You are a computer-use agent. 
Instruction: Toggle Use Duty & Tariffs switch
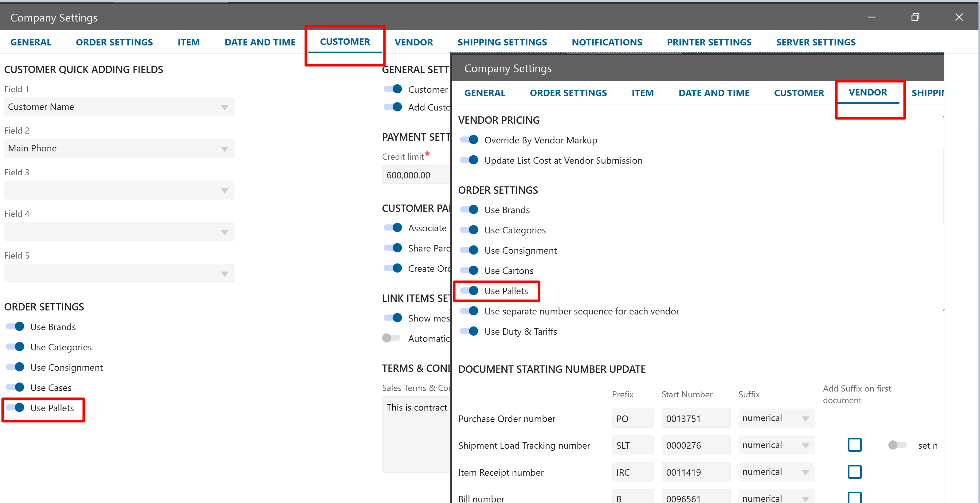tap(469, 331)
